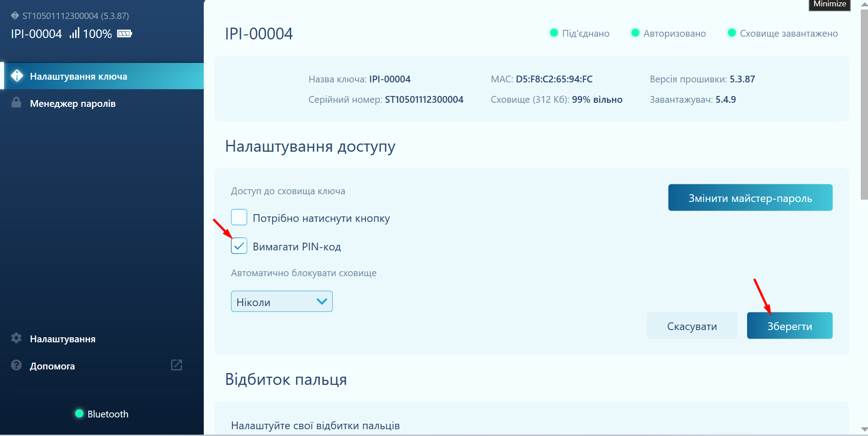Image resolution: width=868 pixels, height=436 pixels.
Task: Click the chevron arrow on auto-lock dropdown
Action: point(321,302)
